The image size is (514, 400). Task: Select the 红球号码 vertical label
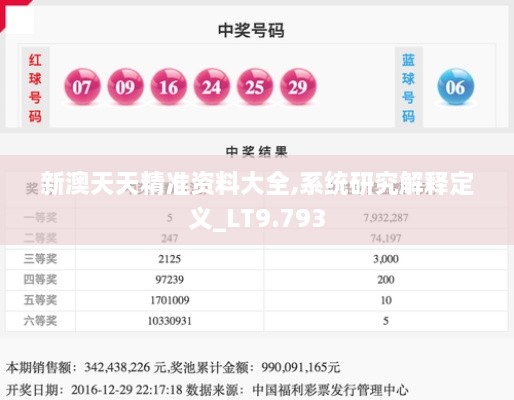[x=35, y=88]
